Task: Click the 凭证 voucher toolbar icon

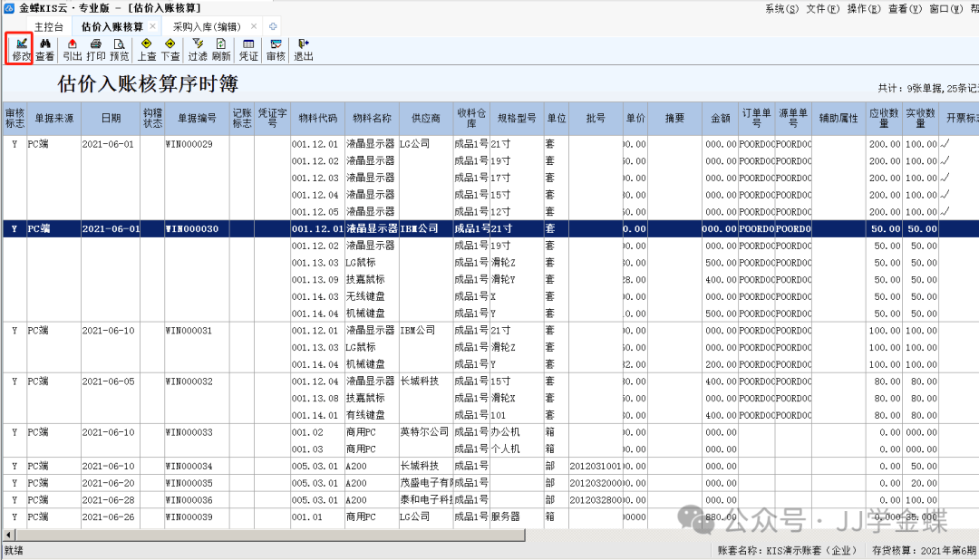Action: tap(248, 49)
